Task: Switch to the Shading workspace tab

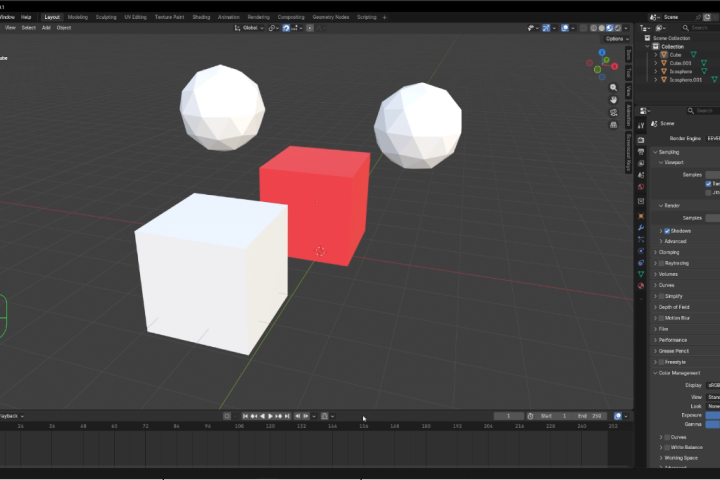Action: [x=201, y=17]
